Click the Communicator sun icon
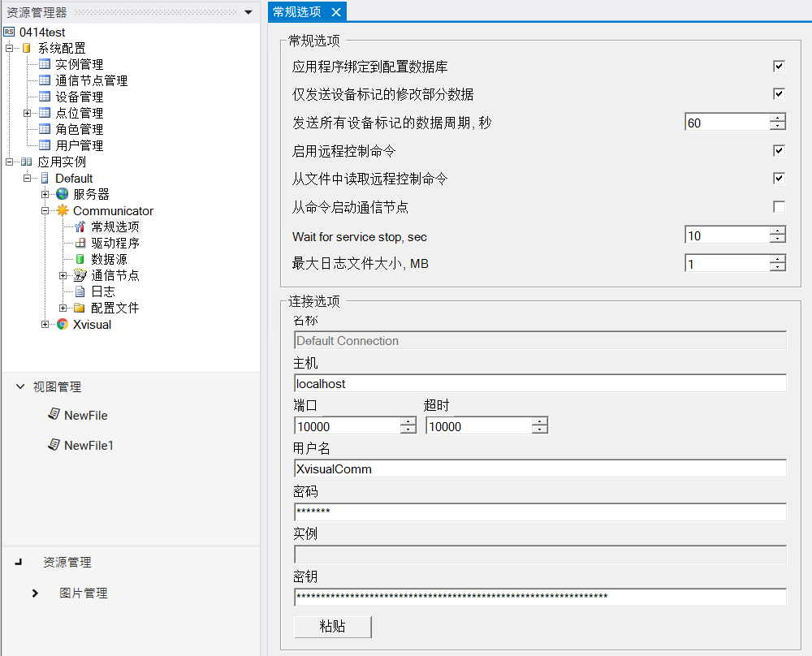The width and height of the screenshot is (812, 656). (63, 210)
